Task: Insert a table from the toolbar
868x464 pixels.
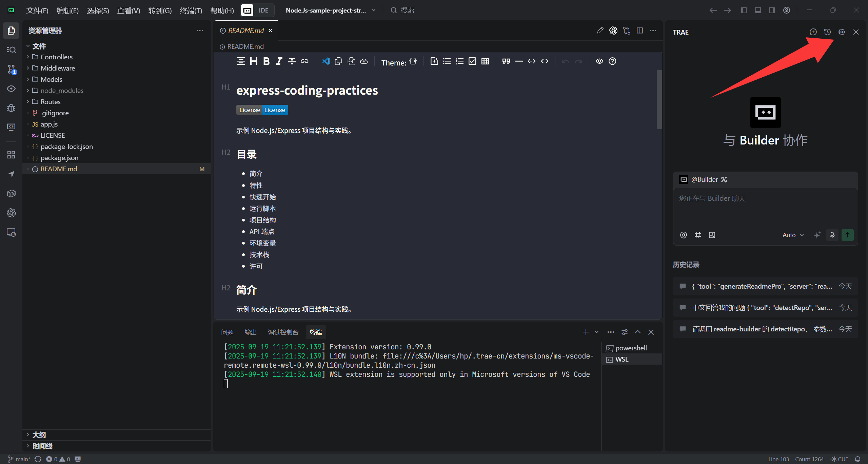Action: (x=485, y=61)
